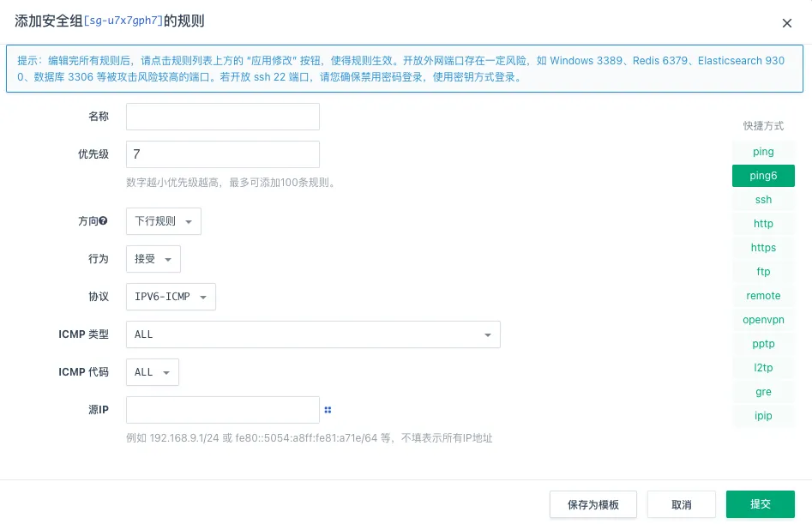Screen dimensions: 812x524
Task: Click the 保存为模板 button
Action: [x=592, y=504]
